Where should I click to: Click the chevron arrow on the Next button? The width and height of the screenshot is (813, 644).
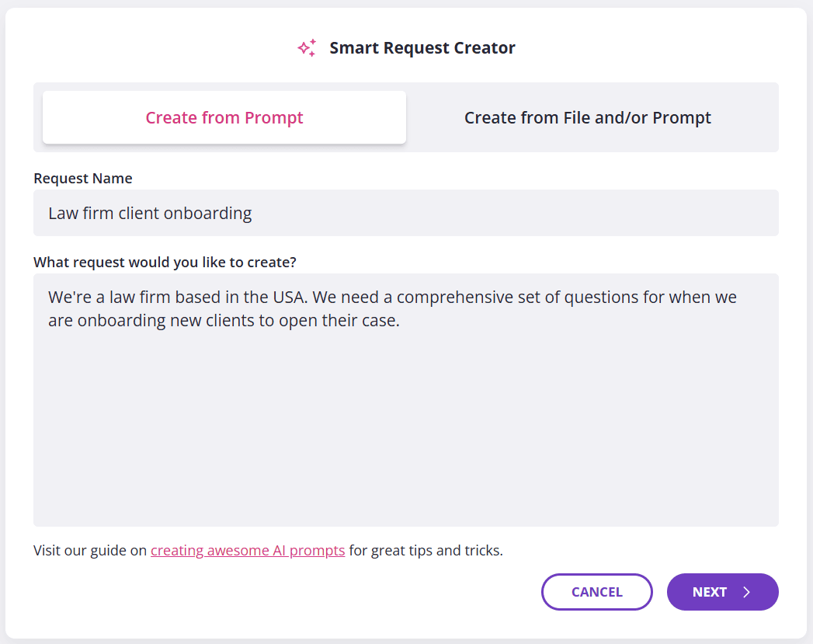(747, 592)
